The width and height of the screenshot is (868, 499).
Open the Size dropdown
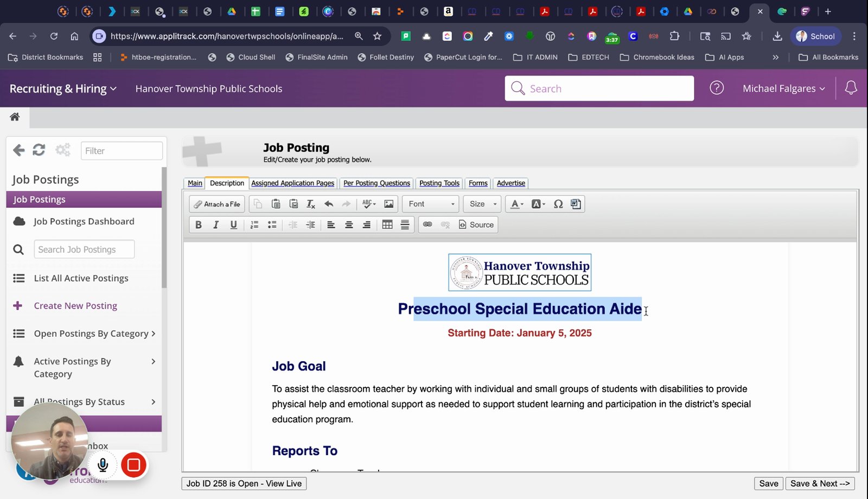[x=482, y=204]
